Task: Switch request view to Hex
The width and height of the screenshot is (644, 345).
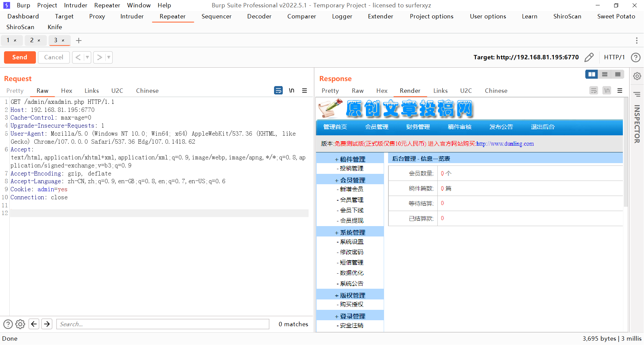Action: point(66,91)
